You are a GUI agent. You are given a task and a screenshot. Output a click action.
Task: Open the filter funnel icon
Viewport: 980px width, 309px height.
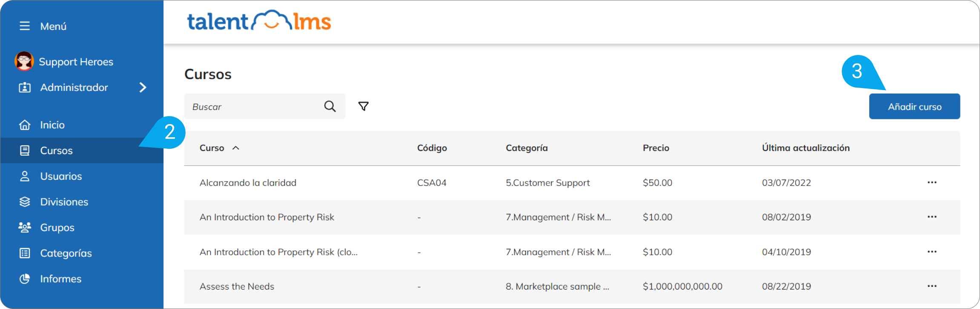(x=363, y=106)
